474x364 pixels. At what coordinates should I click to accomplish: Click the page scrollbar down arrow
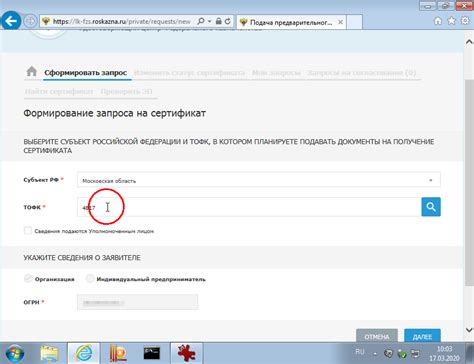point(469,330)
